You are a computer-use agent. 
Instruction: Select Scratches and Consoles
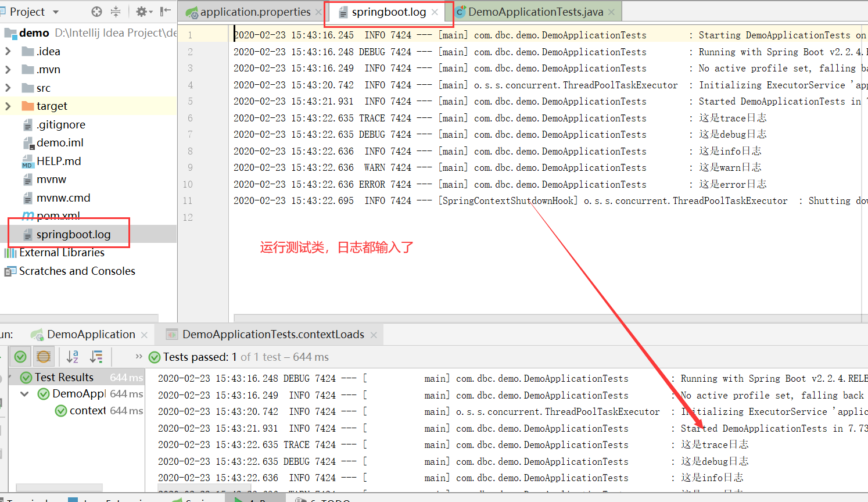coord(77,271)
